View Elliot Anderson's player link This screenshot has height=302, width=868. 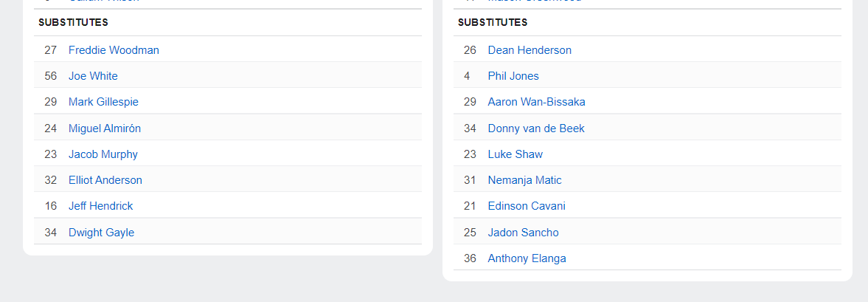click(105, 180)
